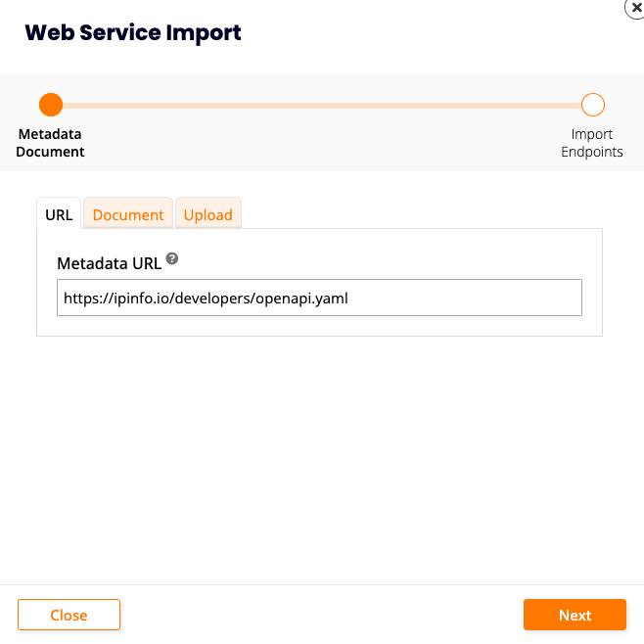Switch to the URL tab
The image size is (644, 644).
pyautogui.click(x=59, y=214)
